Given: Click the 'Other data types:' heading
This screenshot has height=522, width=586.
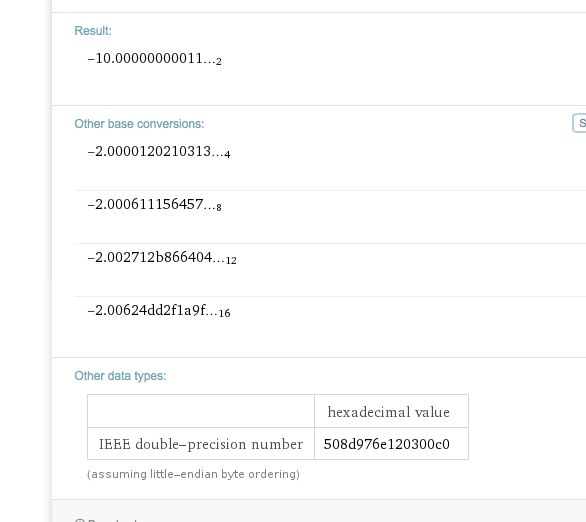Looking at the screenshot, I should click(120, 376).
